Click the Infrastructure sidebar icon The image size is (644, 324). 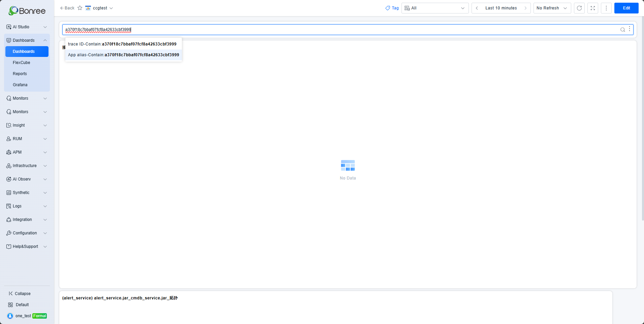coord(9,166)
